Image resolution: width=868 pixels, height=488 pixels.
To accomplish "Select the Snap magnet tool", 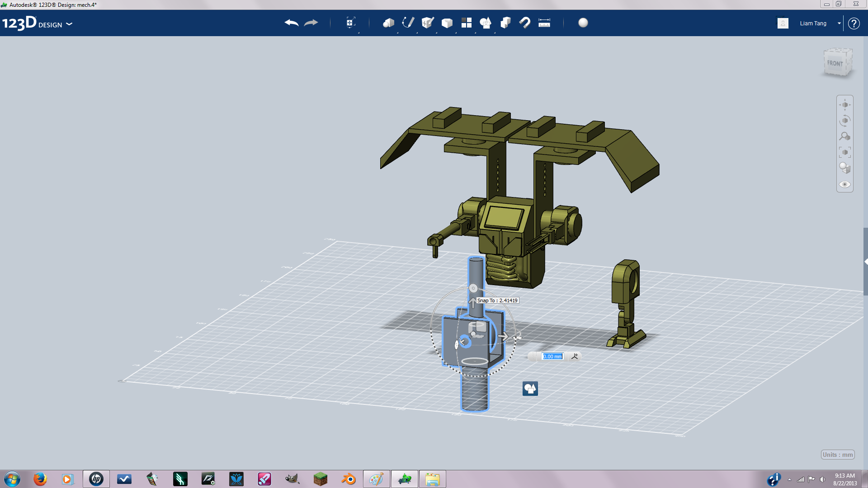I will pyautogui.click(x=524, y=23).
